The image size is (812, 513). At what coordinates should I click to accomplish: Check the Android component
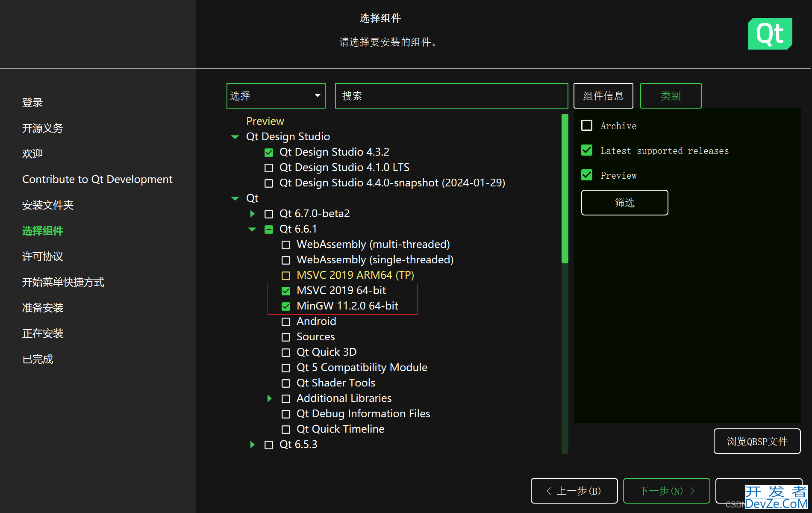pyautogui.click(x=286, y=321)
